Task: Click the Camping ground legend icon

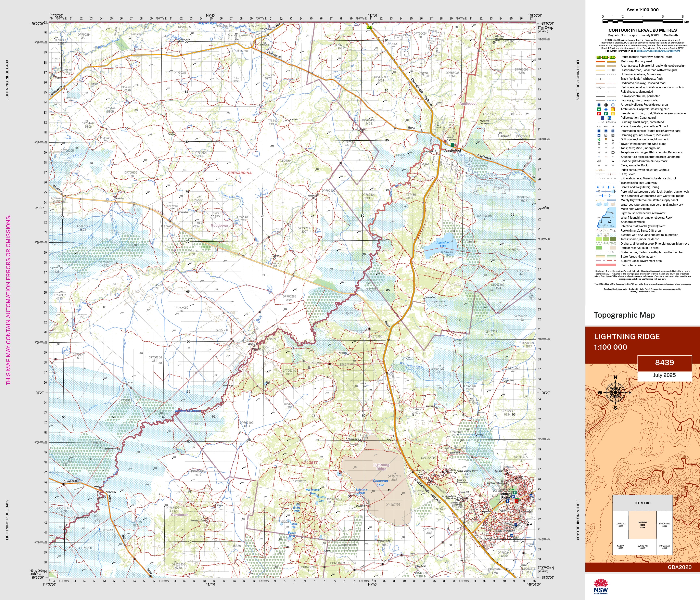Action: 599,135
